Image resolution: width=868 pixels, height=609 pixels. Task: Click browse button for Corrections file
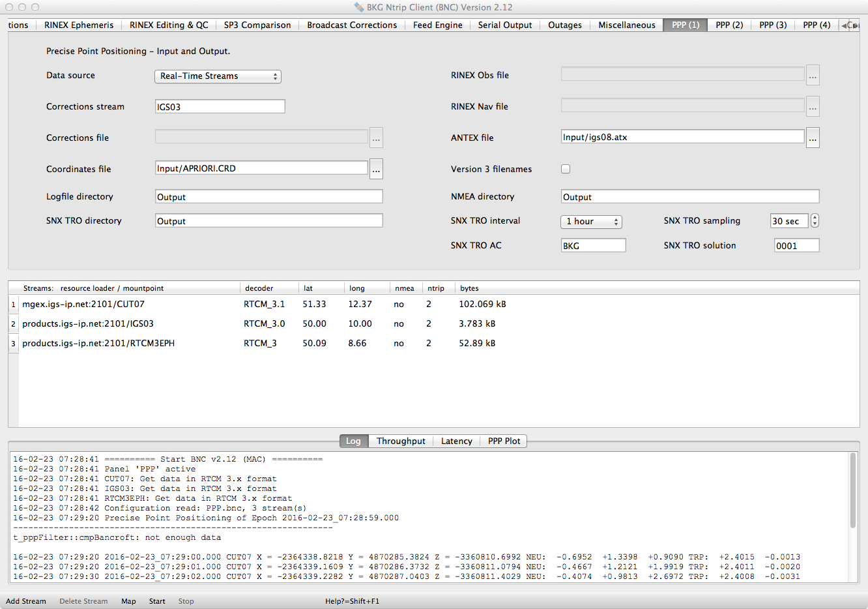point(376,138)
